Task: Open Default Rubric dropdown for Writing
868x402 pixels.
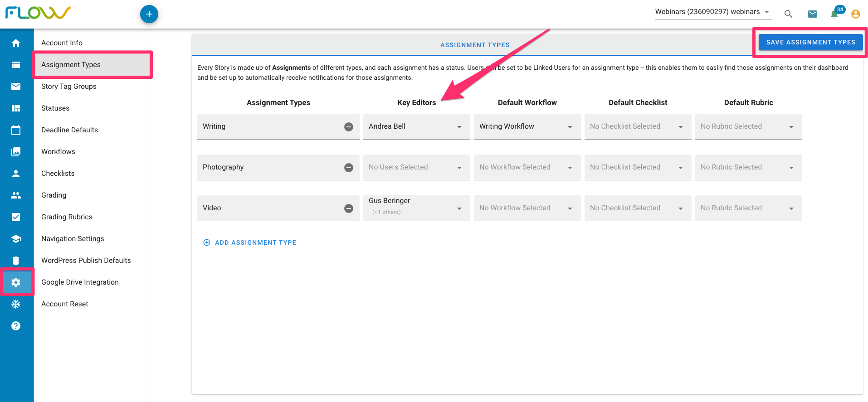Action: click(x=748, y=126)
